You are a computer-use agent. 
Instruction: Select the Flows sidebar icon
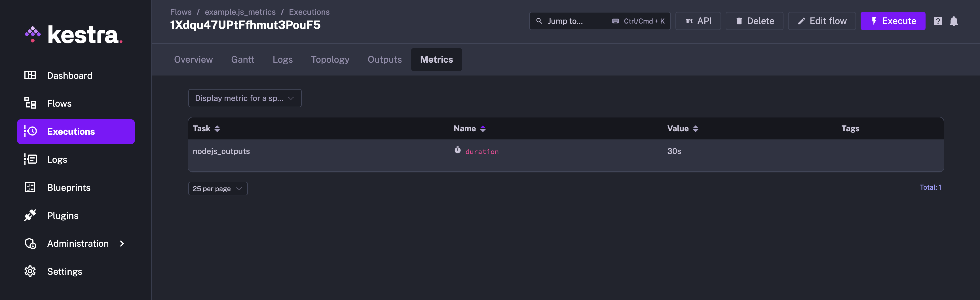[x=30, y=103]
